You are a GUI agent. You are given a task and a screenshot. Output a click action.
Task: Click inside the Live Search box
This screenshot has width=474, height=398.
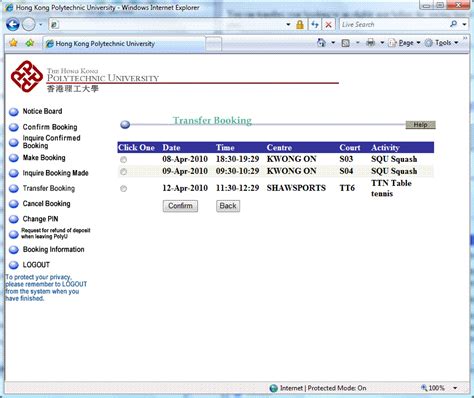(393, 24)
